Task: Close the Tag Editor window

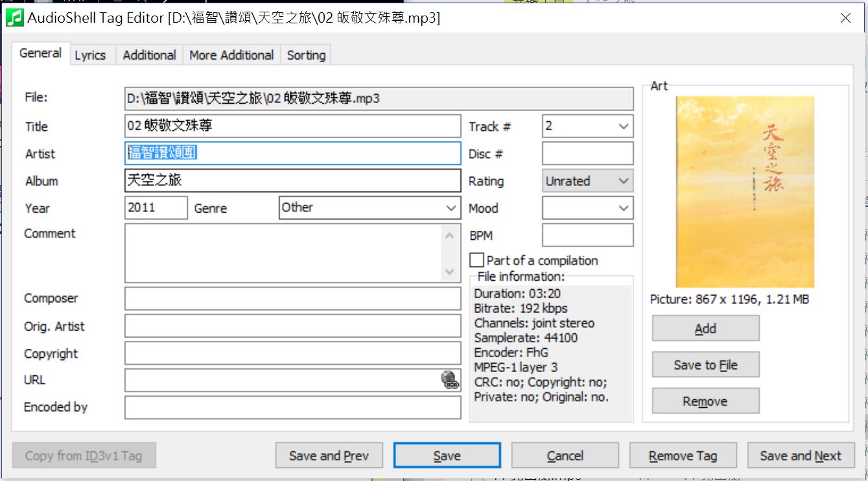Action: coord(845,18)
